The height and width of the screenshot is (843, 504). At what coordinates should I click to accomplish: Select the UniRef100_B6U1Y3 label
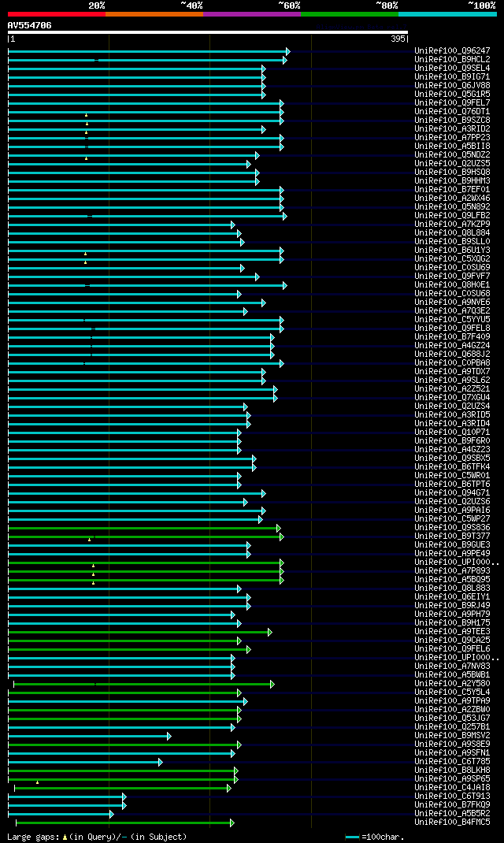click(452, 251)
